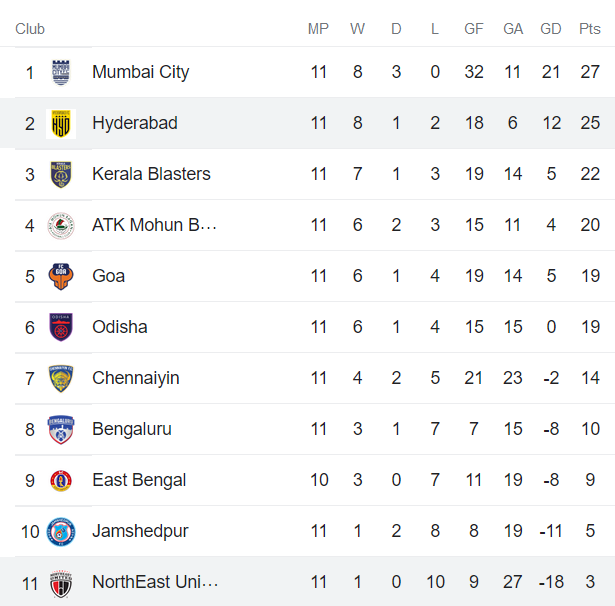Viewport: 615px width, 606px height.
Task: Click the East Bengal club logo
Action: pos(62,480)
